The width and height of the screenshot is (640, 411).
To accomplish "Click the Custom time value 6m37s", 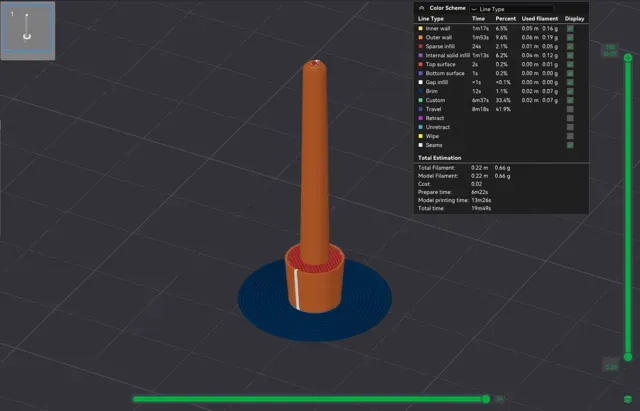I will 480,100.
